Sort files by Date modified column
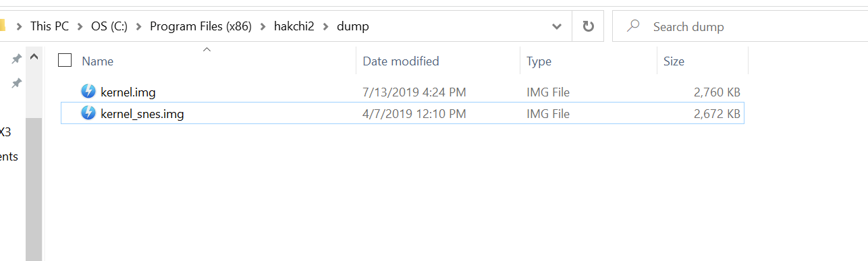 click(x=438, y=61)
